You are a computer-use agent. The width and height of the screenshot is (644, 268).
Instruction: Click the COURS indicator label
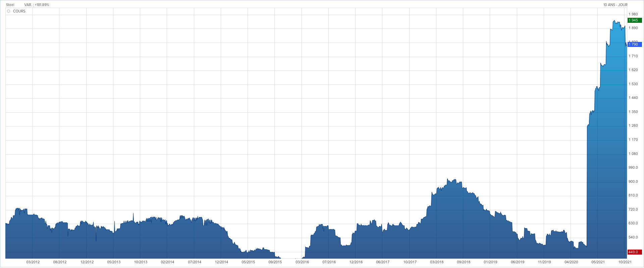pos(19,11)
